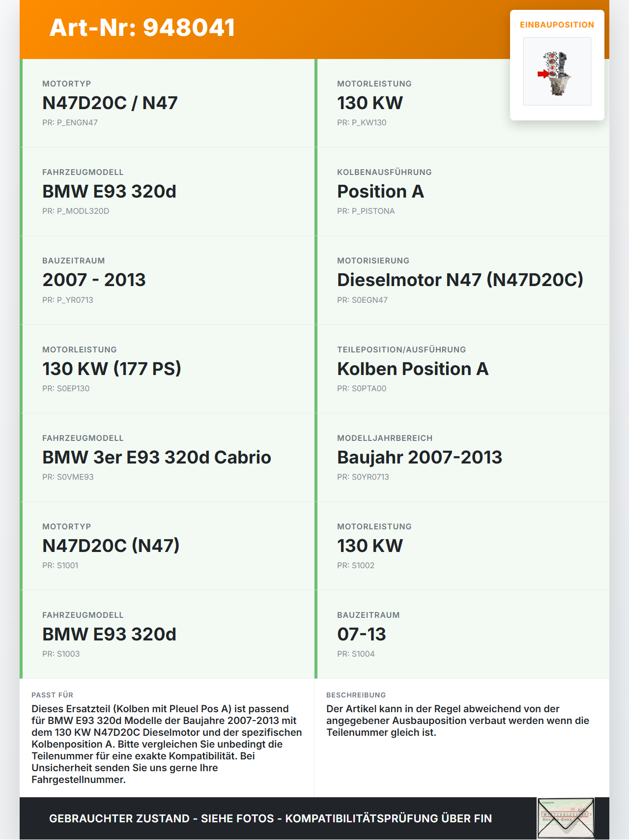Click the GEBRAUCHTER ZUSTAND footer banner text

tap(270, 818)
